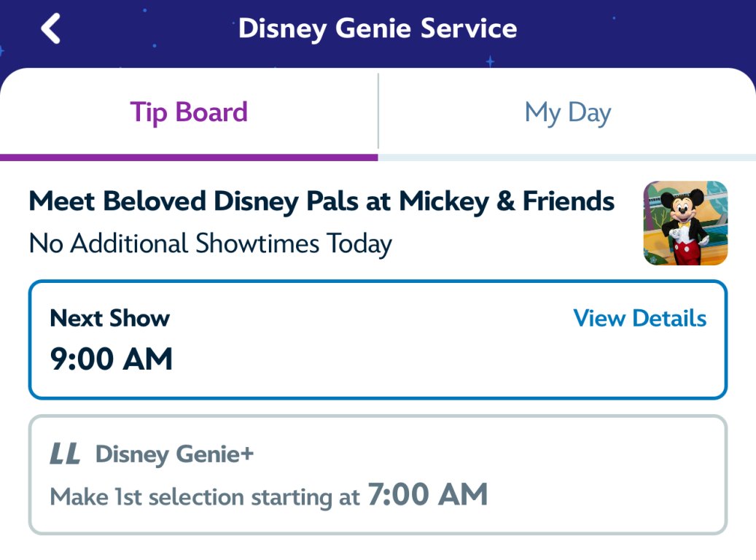Screen dimensions: 756x560
Task: Tap the back arrow in the header
Action: coord(50,29)
